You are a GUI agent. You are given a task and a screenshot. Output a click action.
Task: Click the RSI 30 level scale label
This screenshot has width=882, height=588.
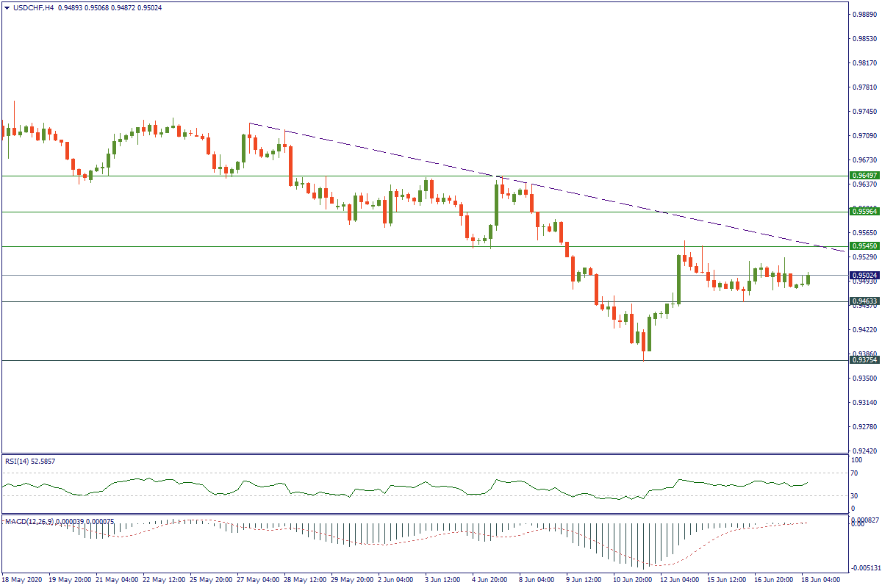[x=856, y=495]
